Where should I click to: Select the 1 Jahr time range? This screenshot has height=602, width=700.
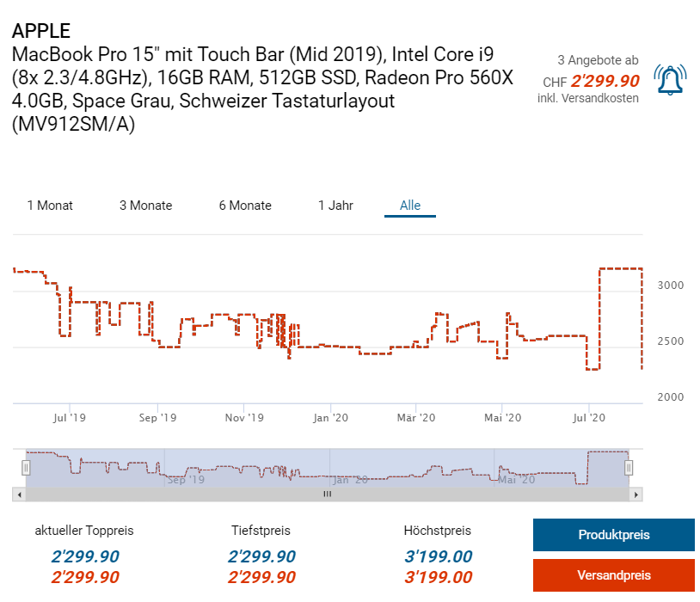click(335, 206)
